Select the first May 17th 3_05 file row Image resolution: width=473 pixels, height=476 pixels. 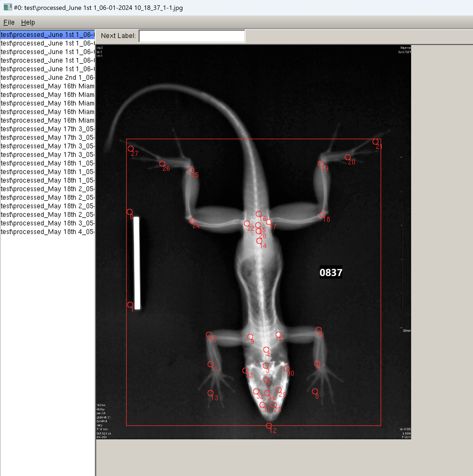coord(47,129)
